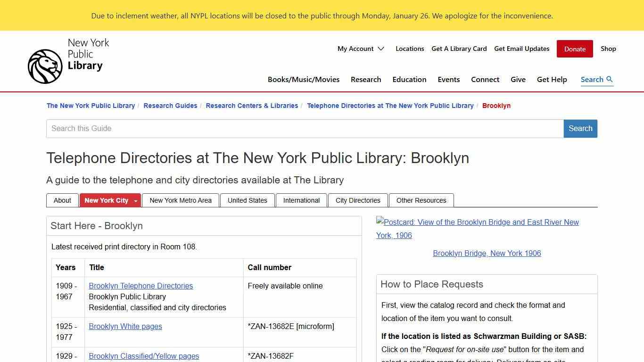Expand the New York City tab dropdown caret

[135, 200]
